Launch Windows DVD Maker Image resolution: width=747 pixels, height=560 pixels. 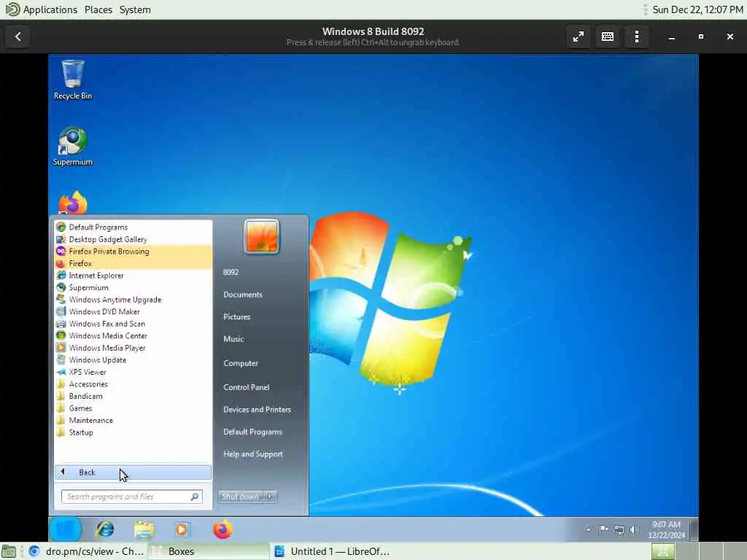[133, 311]
